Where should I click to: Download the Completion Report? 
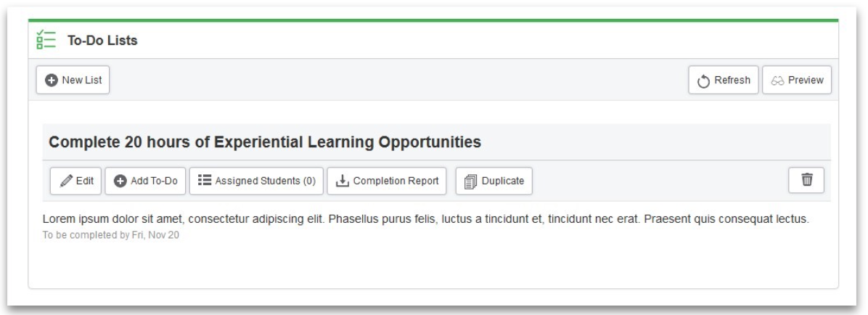pos(386,181)
